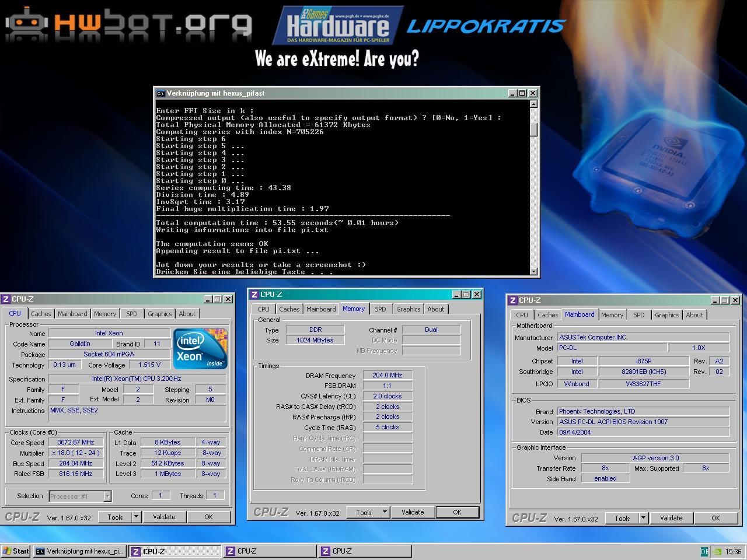This screenshot has height=560, width=747.
Task: Open Memory tab in right CPU-Z window
Action: [612, 315]
